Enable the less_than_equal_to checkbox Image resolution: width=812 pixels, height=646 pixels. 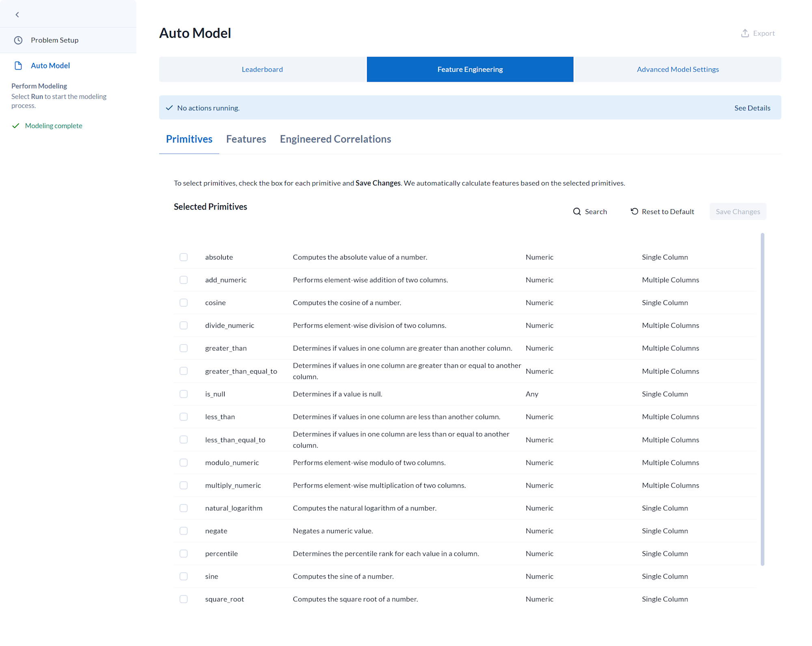pos(184,440)
